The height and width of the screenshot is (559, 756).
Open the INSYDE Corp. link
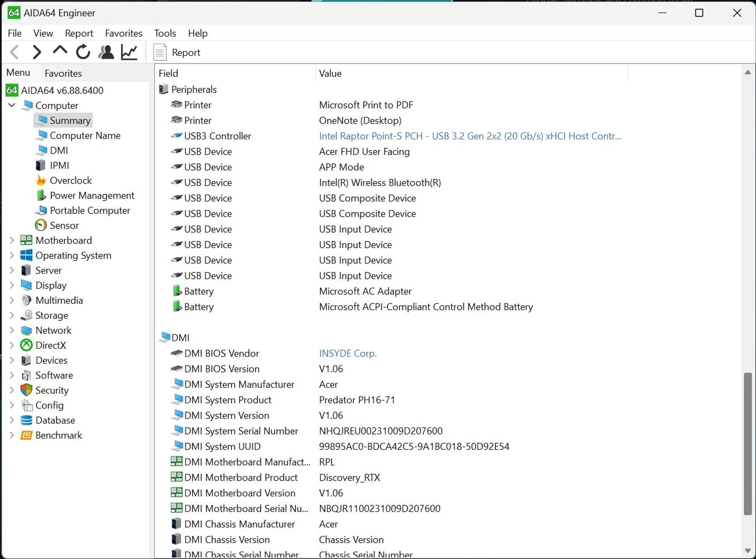pos(348,353)
